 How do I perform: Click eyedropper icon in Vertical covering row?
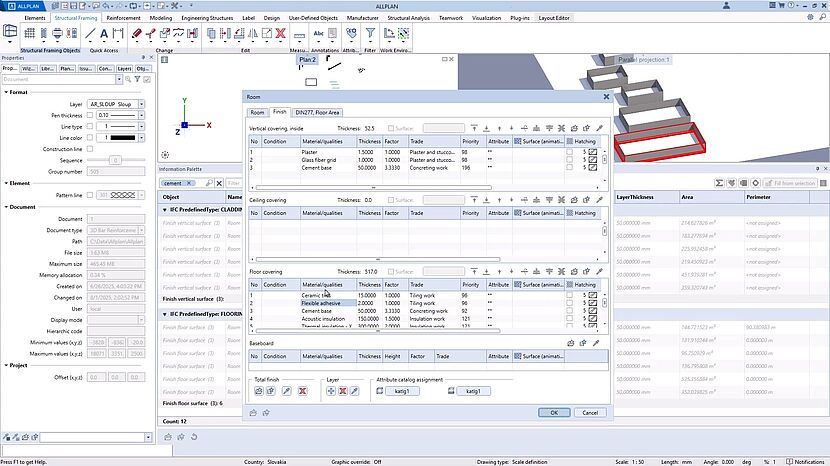click(x=599, y=128)
